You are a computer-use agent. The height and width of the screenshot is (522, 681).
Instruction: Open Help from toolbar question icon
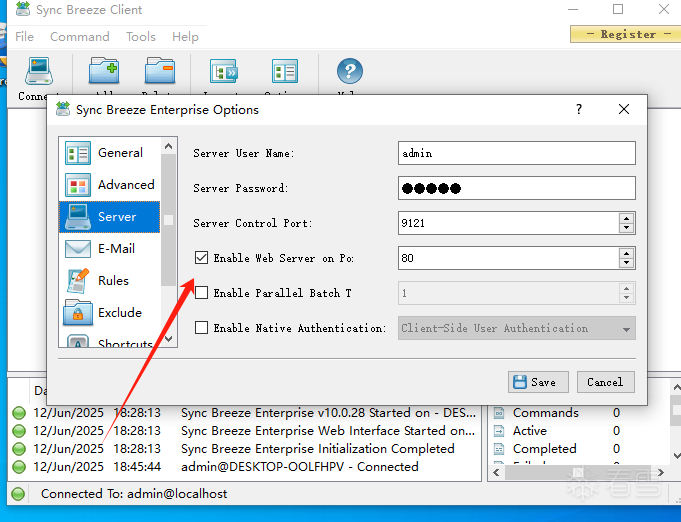click(350, 71)
